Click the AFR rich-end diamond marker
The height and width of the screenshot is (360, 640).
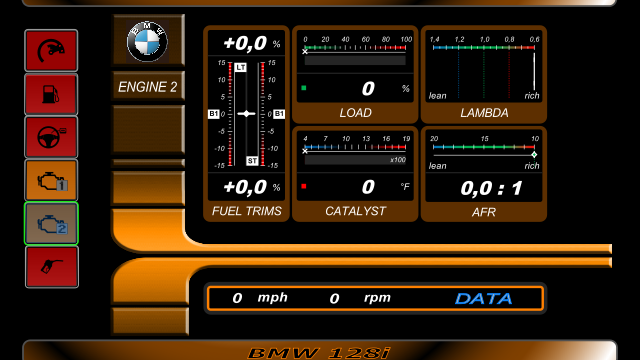click(x=534, y=155)
